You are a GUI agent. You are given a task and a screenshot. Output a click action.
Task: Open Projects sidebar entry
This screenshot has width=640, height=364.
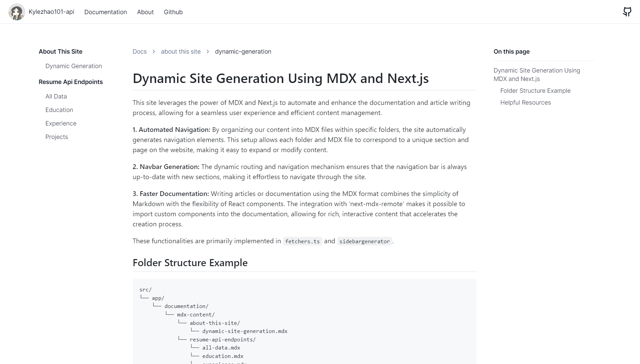tap(57, 137)
